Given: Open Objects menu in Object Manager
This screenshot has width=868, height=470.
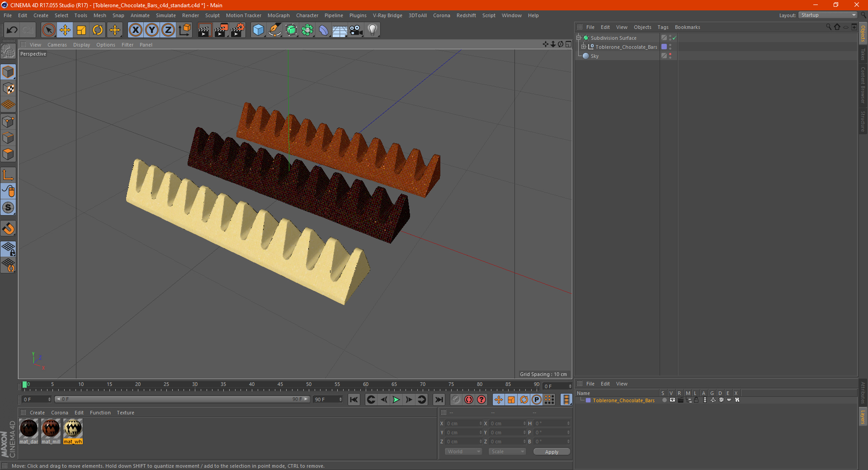Looking at the screenshot, I should click(642, 27).
